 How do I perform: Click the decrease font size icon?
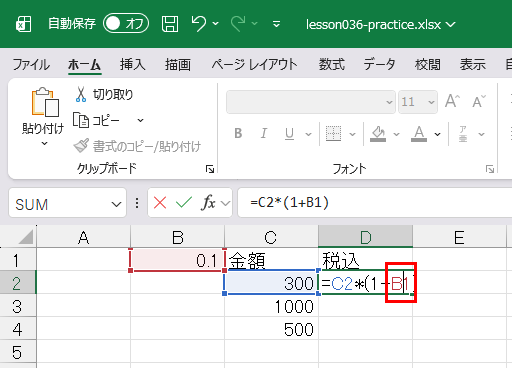point(479,101)
